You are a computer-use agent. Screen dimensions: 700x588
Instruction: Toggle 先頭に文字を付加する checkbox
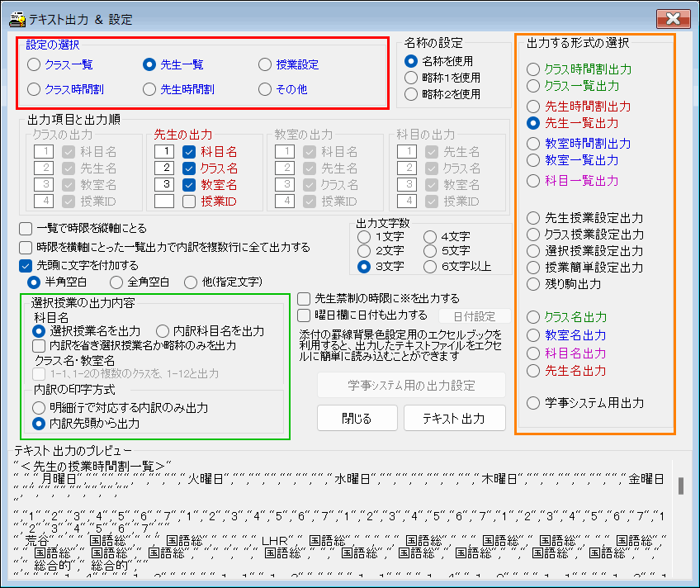(26, 266)
